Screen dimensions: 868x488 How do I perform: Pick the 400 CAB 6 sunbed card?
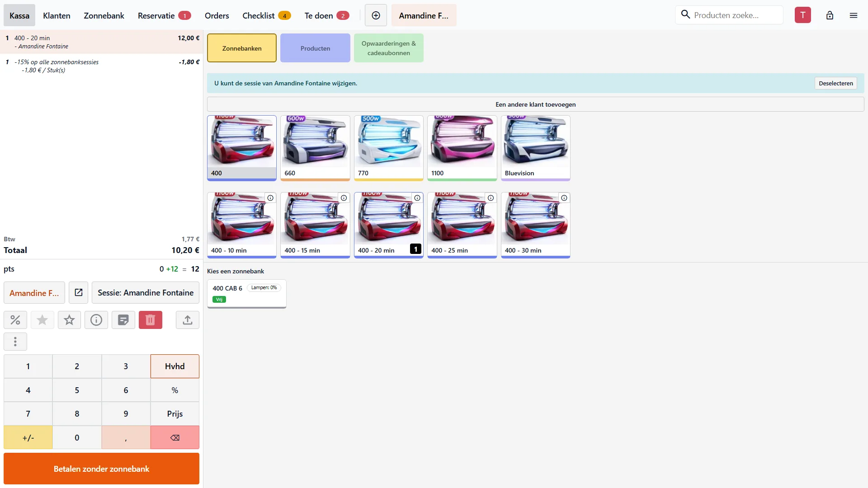pos(247,294)
